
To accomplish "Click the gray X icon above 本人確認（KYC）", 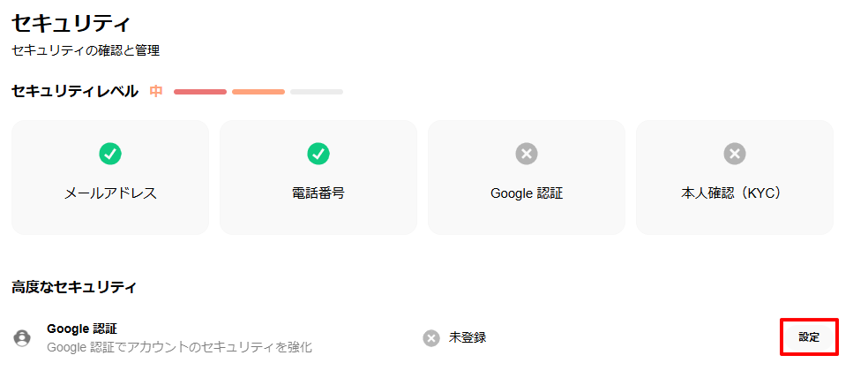I will pos(735,154).
